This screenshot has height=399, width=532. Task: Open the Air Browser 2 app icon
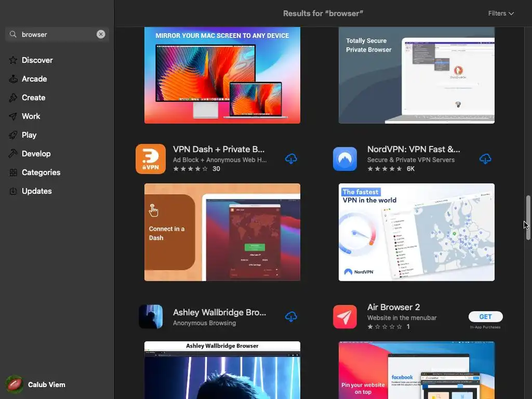pos(345,316)
